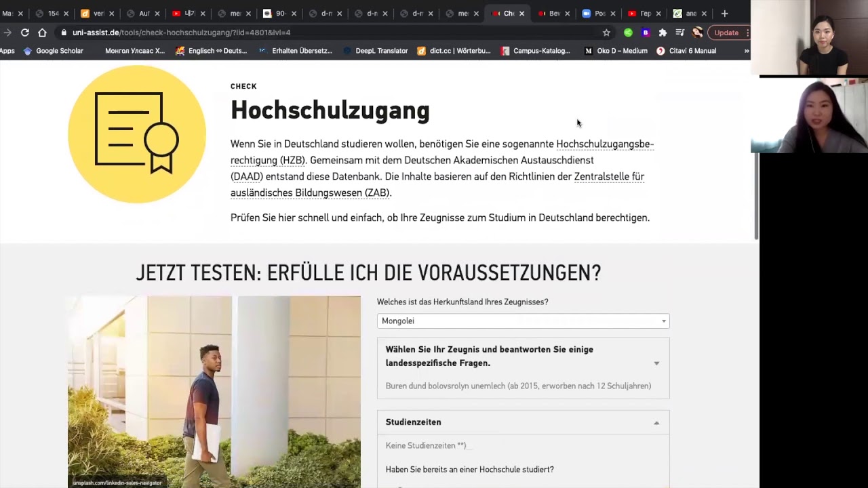
Task: Select the lower webcam video thumbnail
Action: (810, 115)
